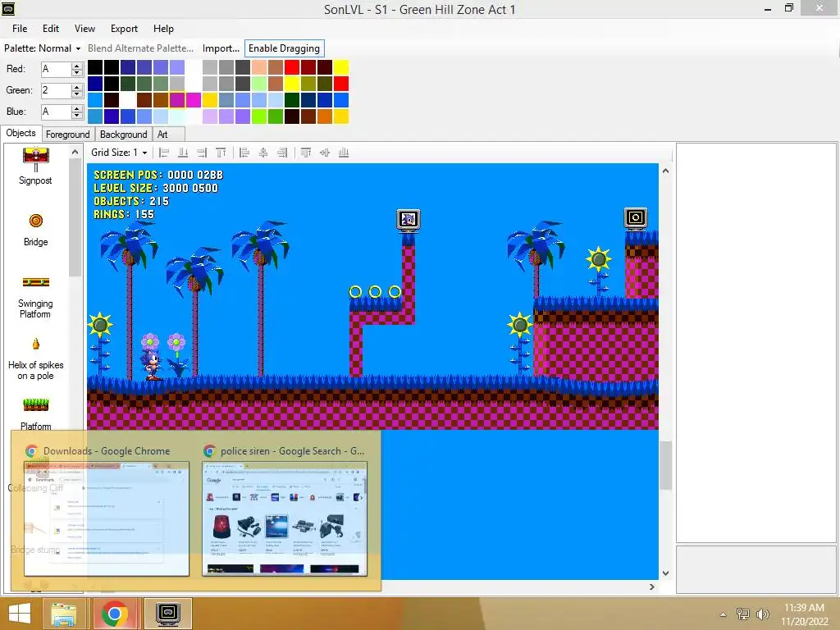Increase the Red value with up arrow

pyautogui.click(x=77, y=66)
